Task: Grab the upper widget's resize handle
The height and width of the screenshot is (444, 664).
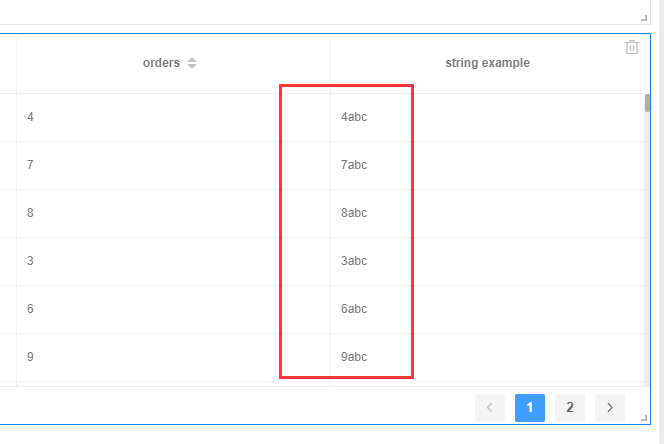Action: [644, 16]
